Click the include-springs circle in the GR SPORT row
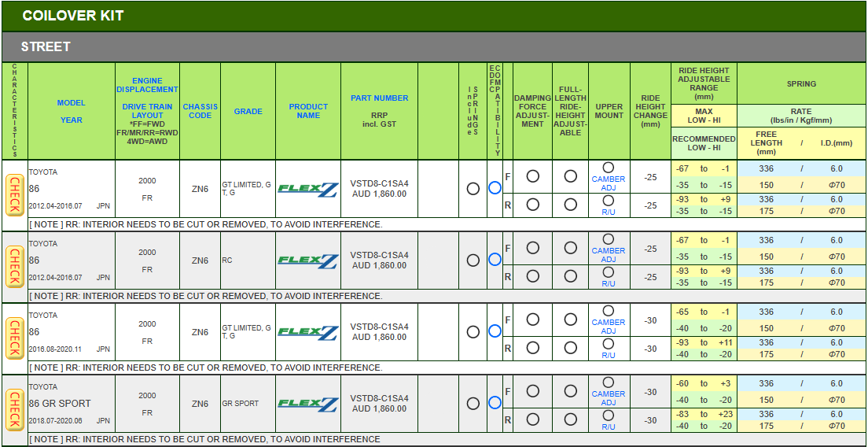 tap(473, 403)
